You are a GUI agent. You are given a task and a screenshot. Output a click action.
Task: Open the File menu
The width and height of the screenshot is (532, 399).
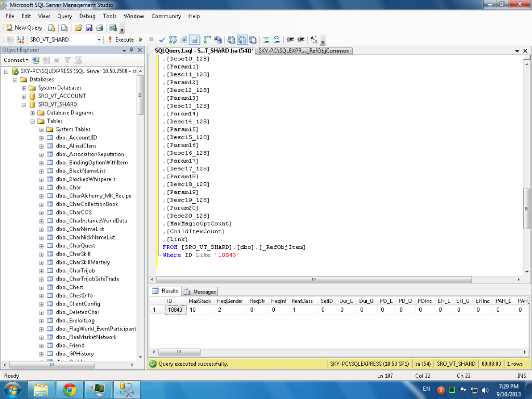click(x=10, y=16)
